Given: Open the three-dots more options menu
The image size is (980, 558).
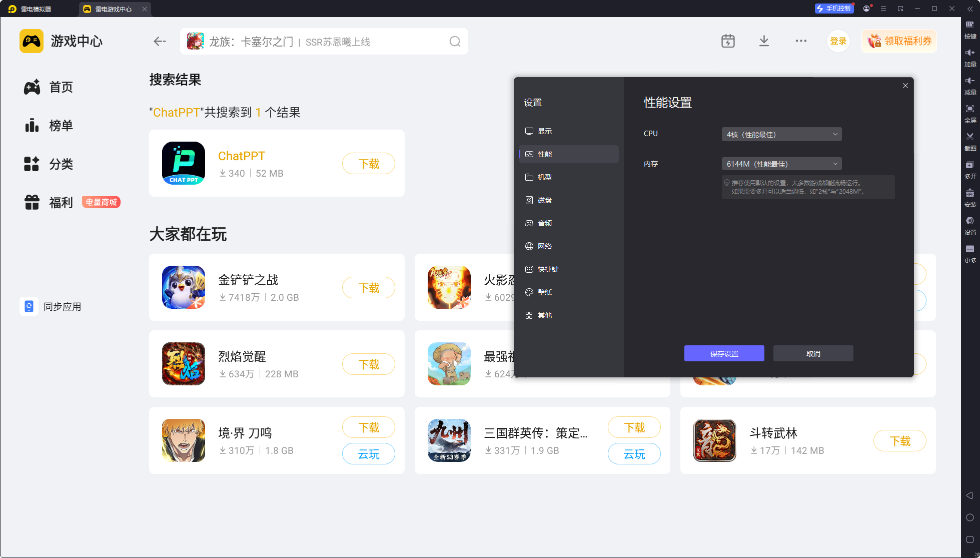Looking at the screenshot, I should click(x=801, y=41).
